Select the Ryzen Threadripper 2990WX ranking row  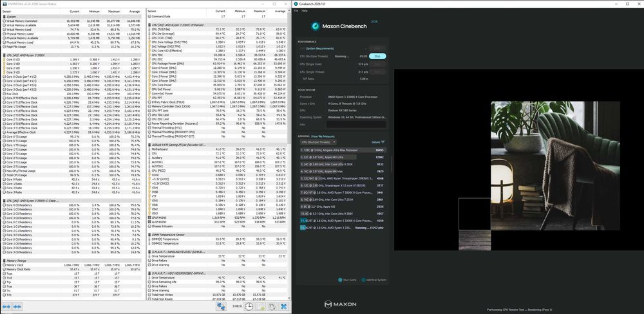tap(343, 178)
